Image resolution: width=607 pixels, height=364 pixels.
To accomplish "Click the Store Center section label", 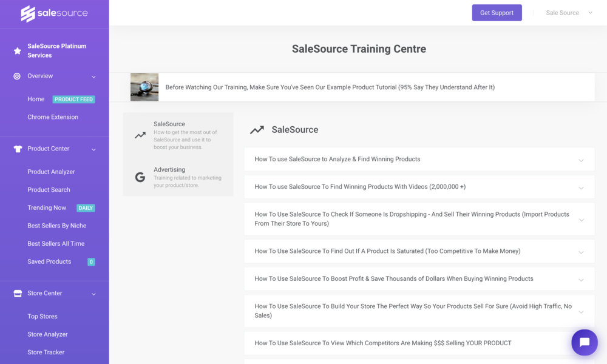I will (44, 294).
